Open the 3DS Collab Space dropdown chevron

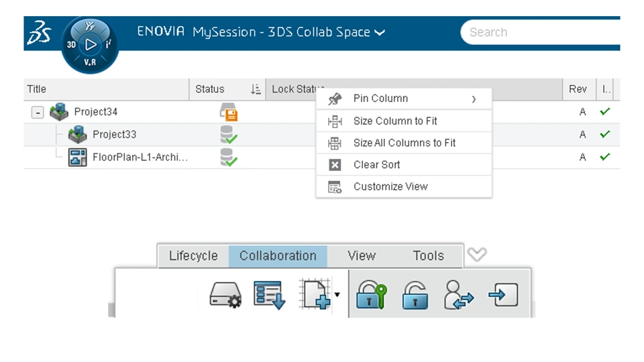click(x=380, y=32)
